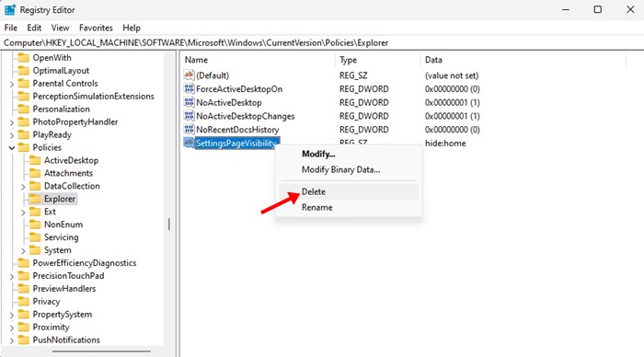This screenshot has width=644, height=357.
Task: Open the View menu
Action: click(x=60, y=28)
